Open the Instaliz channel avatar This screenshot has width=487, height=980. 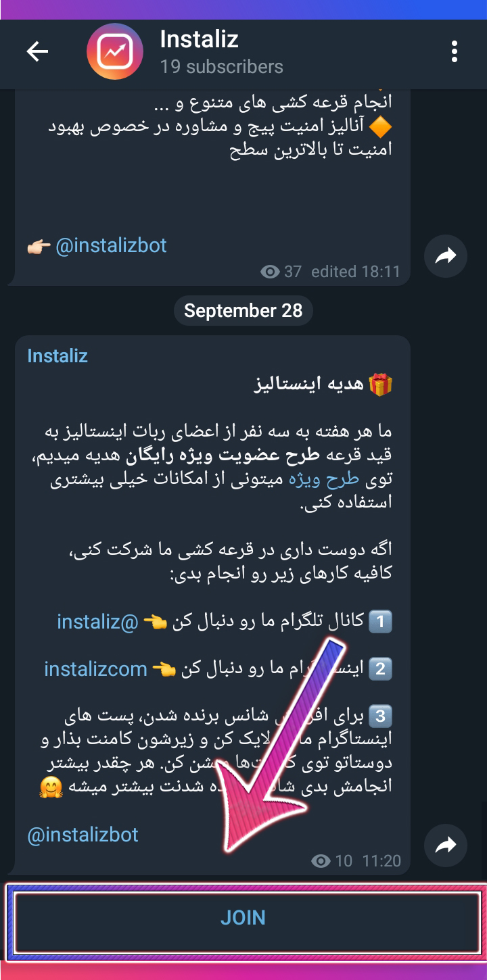116,52
